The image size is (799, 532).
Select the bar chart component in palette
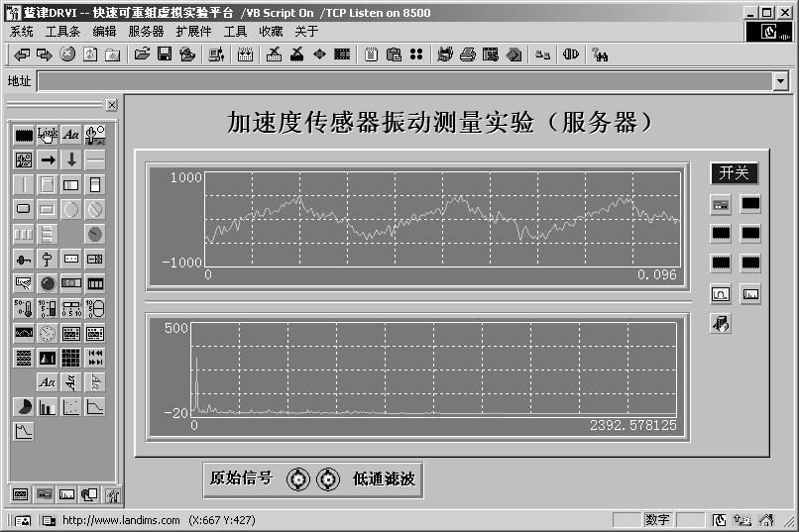point(48,406)
